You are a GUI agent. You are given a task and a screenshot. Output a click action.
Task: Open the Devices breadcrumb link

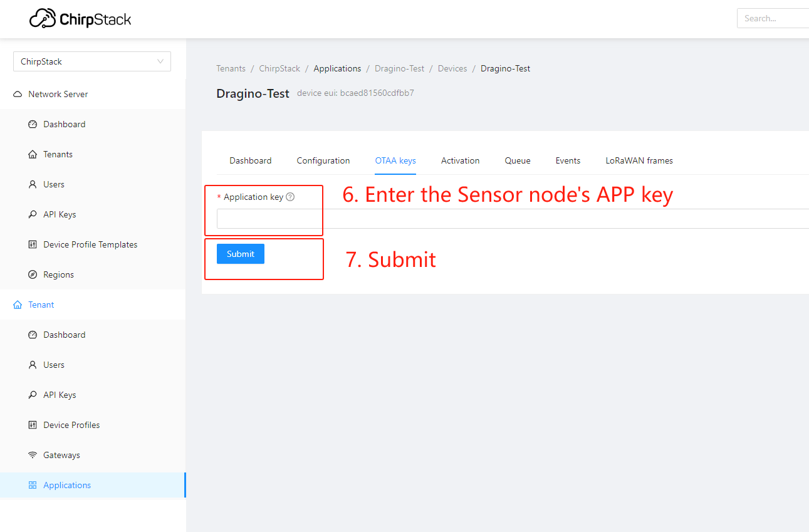tap(452, 68)
